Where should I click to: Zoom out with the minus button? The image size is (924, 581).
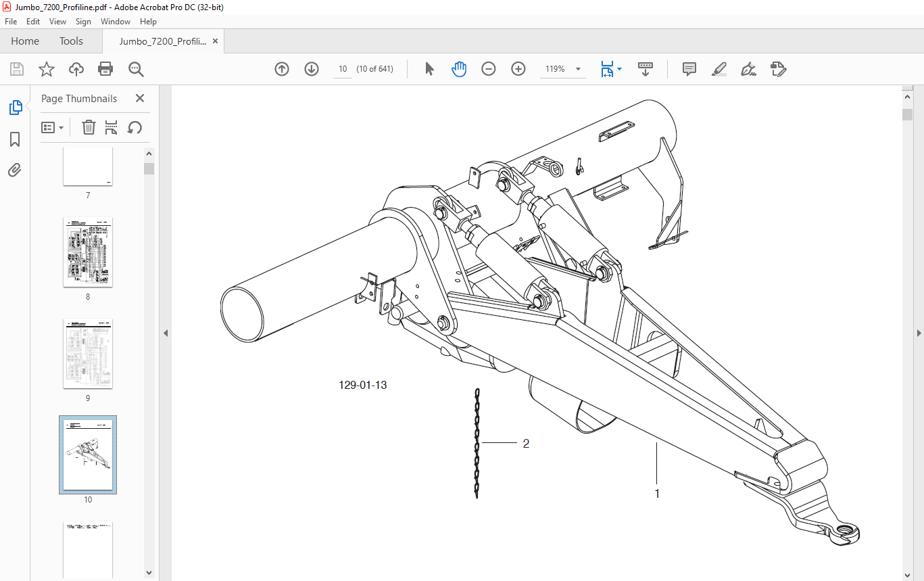pos(489,69)
